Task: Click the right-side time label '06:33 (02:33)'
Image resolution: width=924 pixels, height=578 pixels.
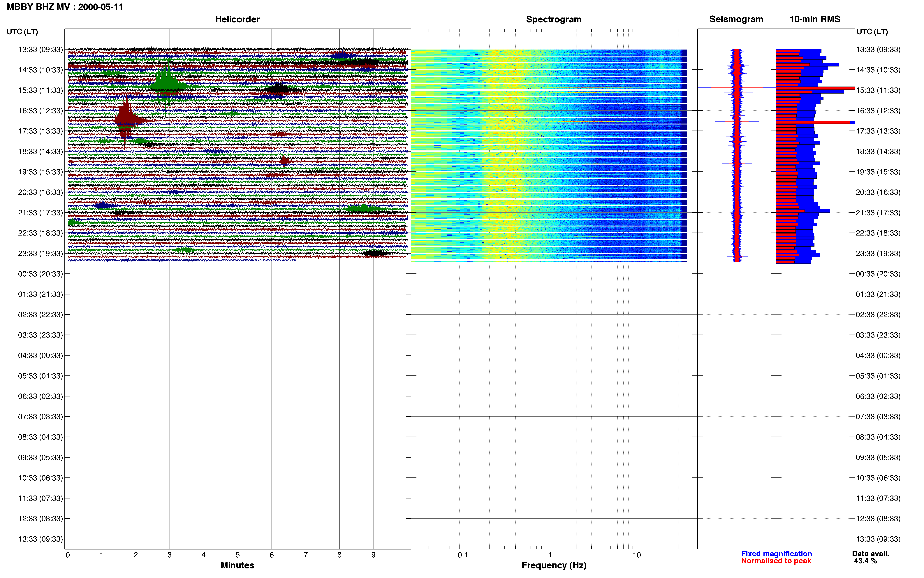Action: [x=878, y=396]
